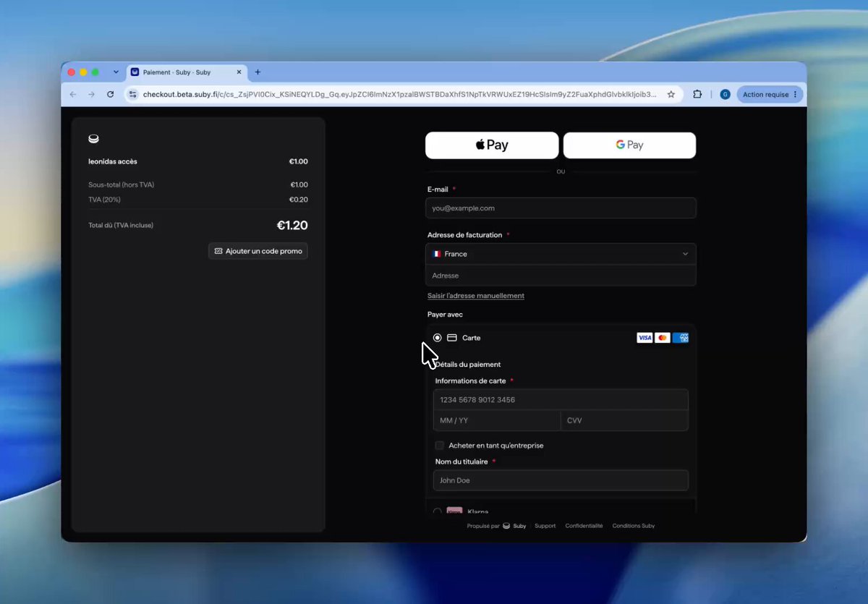
Task: Click the 'TVA (20%)' line
Action: click(105, 199)
